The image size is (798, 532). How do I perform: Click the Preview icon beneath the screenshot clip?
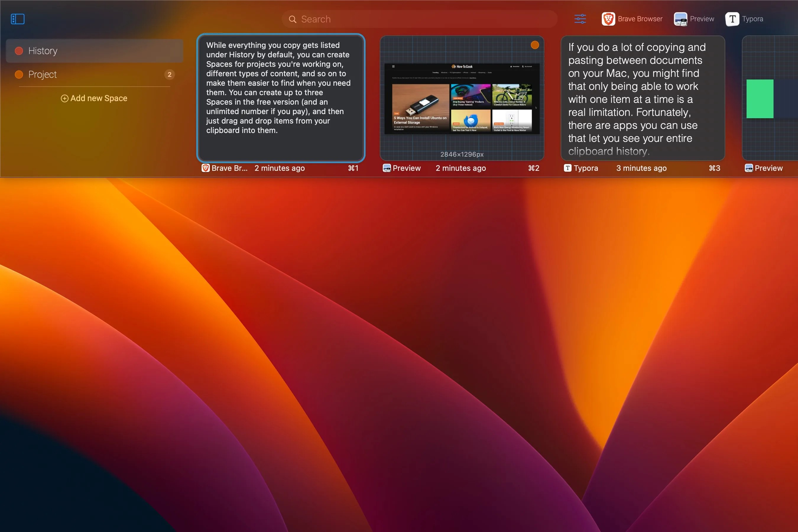click(x=387, y=168)
